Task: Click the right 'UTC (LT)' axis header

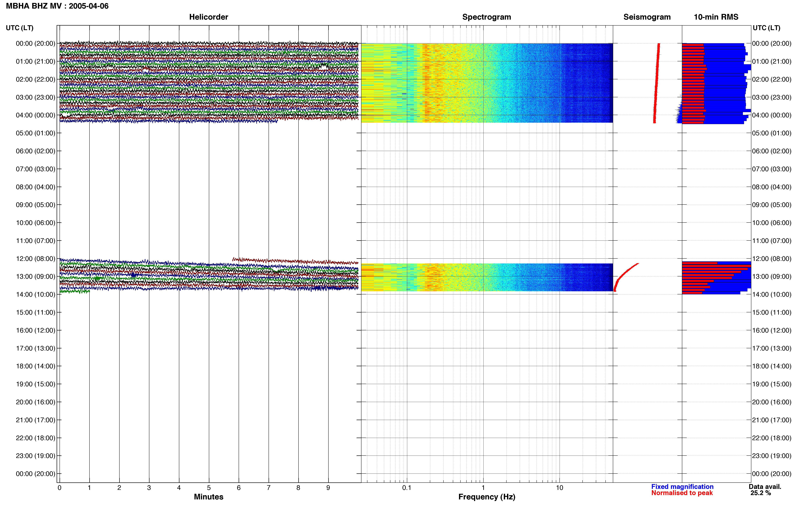Action: (766, 28)
